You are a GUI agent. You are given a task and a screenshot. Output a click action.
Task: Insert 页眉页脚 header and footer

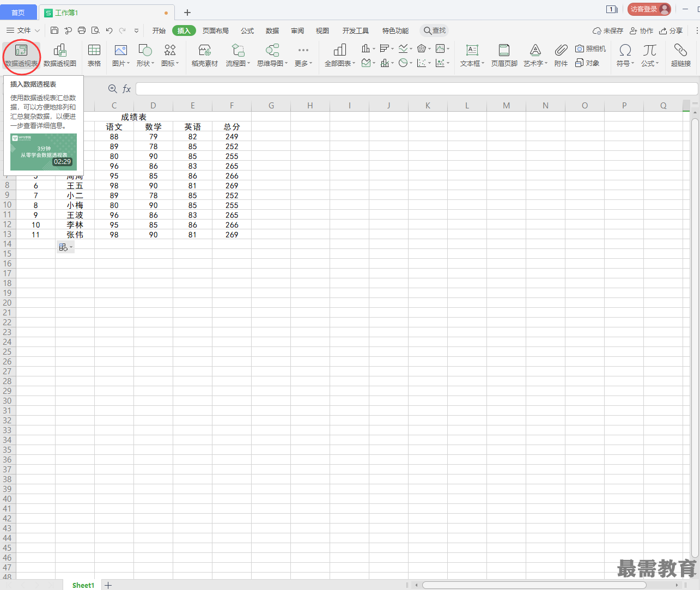[504, 56]
